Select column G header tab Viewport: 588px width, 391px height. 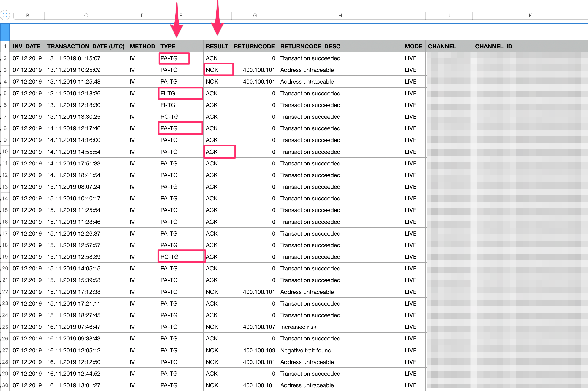click(255, 15)
